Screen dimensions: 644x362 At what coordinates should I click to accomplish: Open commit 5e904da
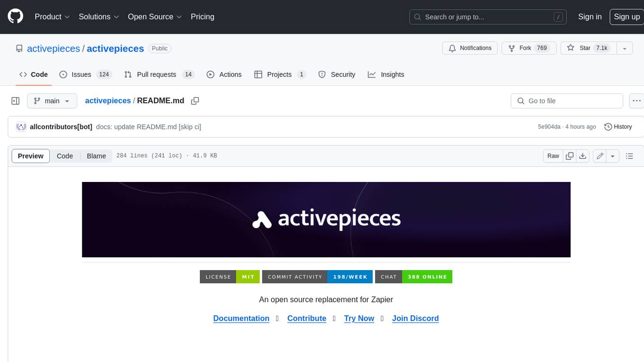click(x=549, y=127)
